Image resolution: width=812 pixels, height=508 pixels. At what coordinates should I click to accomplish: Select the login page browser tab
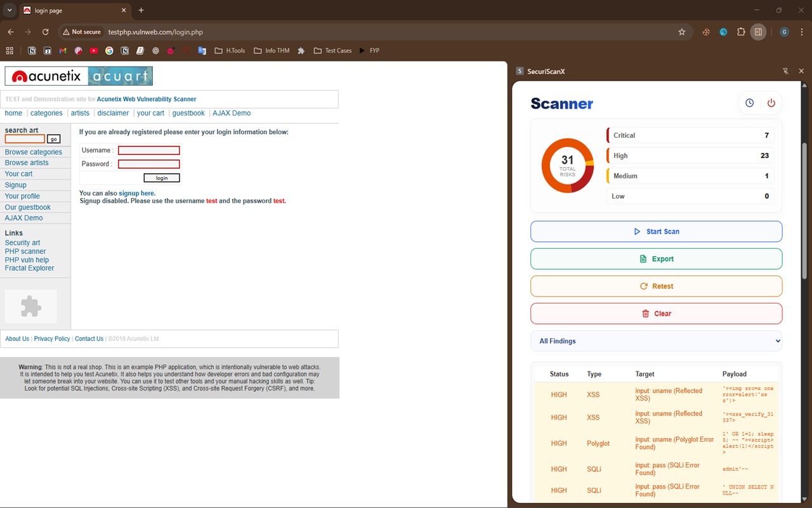point(74,11)
